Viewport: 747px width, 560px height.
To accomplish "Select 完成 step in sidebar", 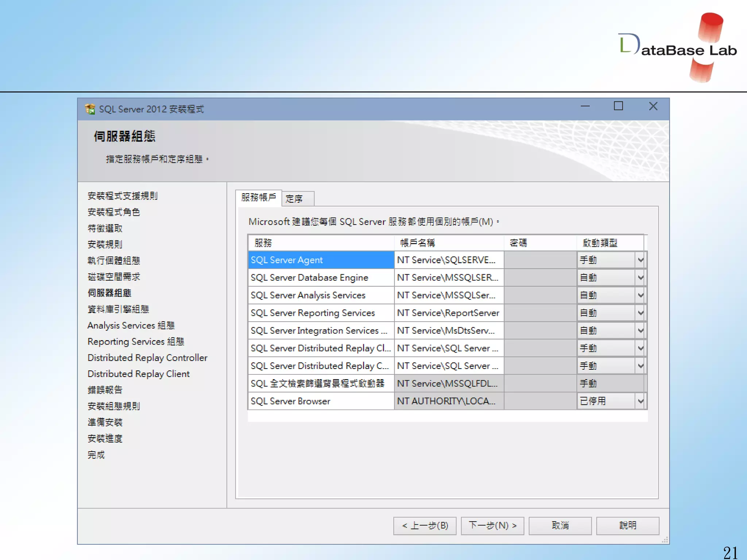I will (96, 455).
